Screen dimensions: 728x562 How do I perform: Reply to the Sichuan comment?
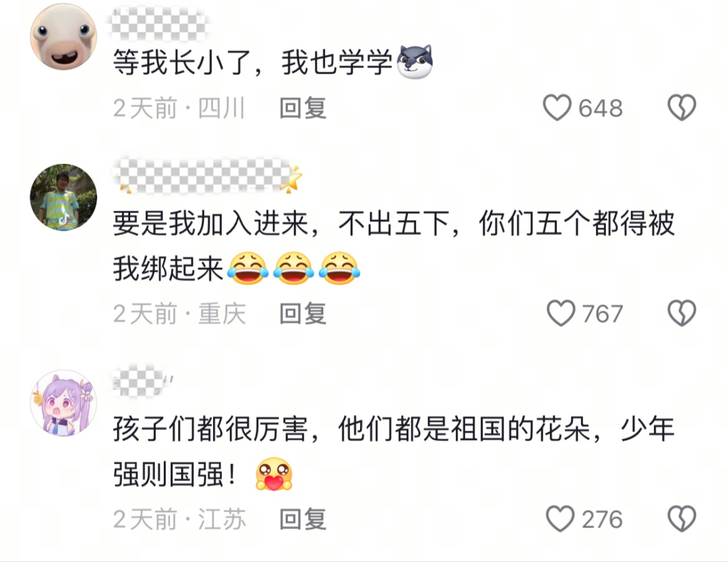(303, 108)
